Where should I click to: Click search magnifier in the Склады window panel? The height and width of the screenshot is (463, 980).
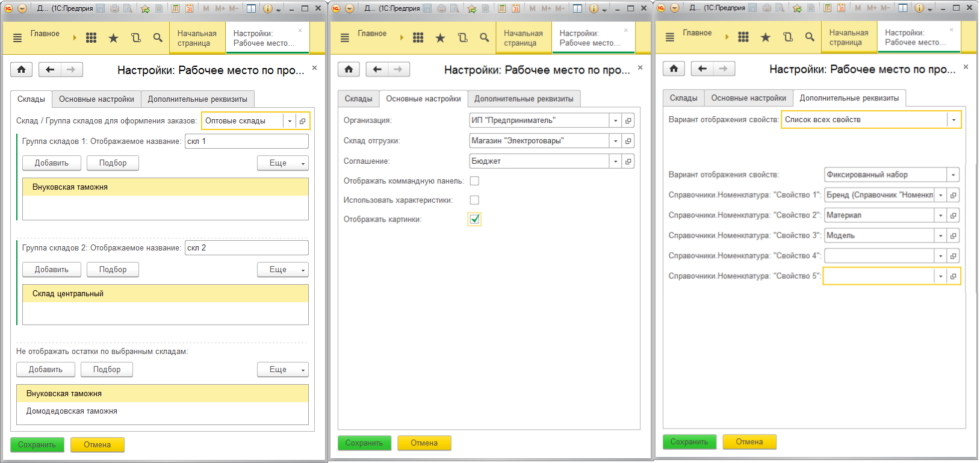158,38
